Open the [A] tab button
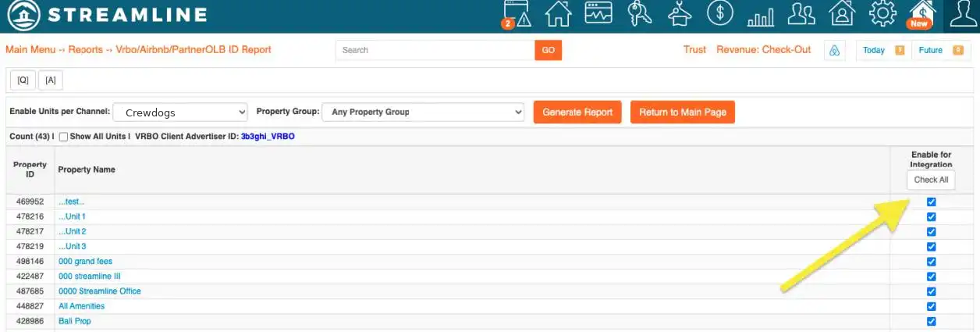The height and width of the screenshot is (332, 980). 51,80
